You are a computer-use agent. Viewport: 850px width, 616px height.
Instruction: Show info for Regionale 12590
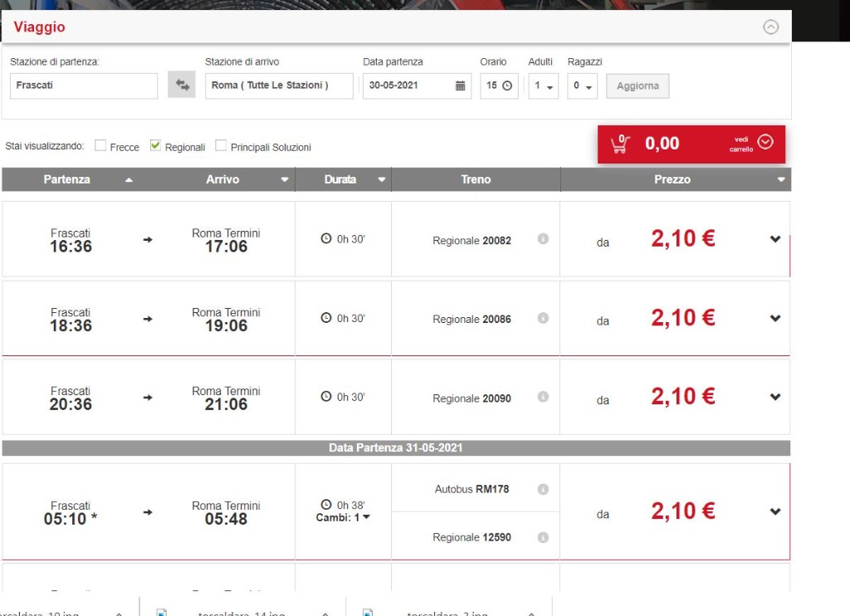pos(543,537)
